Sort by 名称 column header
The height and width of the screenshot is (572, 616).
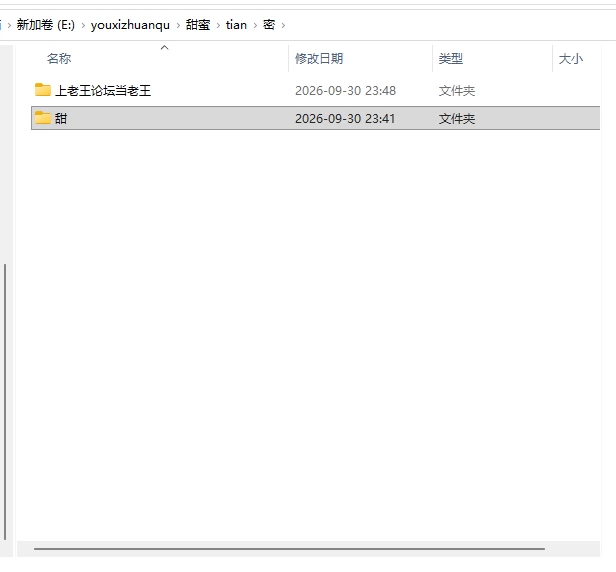[x=59, y=59]
